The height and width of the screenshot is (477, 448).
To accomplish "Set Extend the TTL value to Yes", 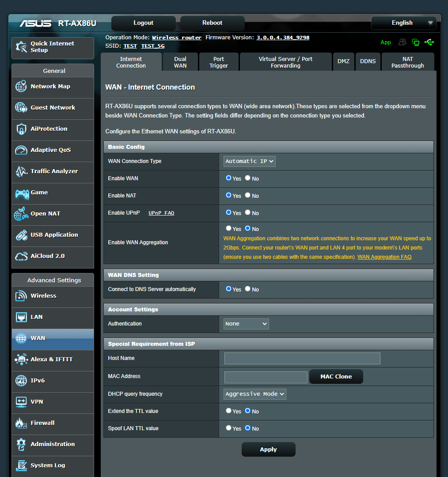I will point(228,411).
